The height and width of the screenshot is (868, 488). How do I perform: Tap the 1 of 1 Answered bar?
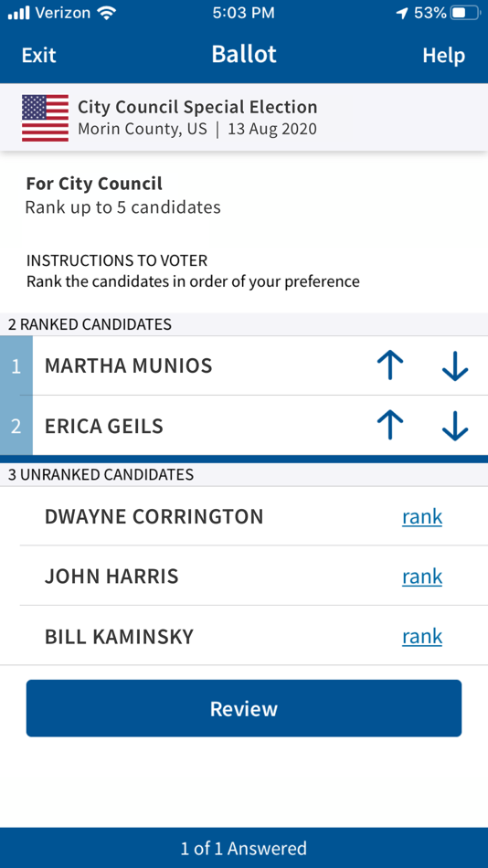click(x=244, y=848)
